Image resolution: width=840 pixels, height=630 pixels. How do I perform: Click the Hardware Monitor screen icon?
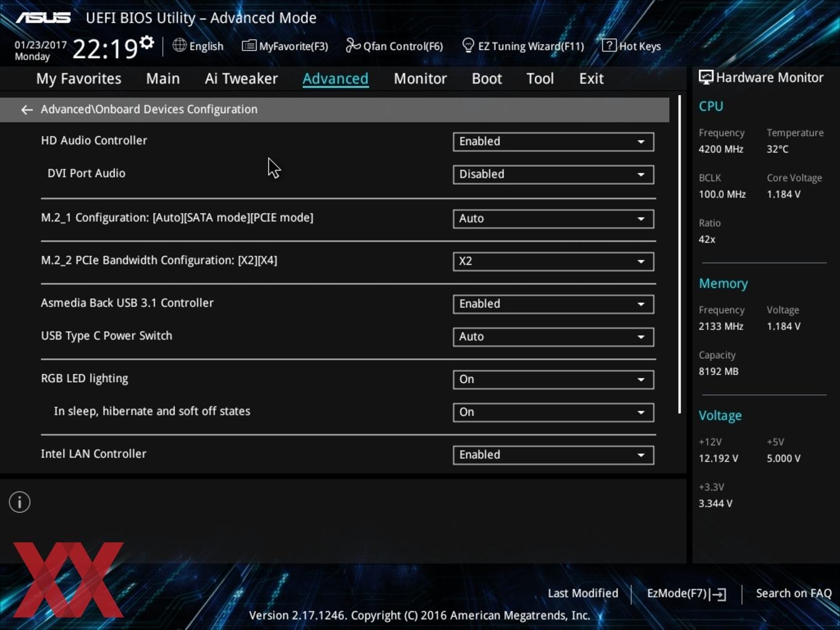pos(706,78)
